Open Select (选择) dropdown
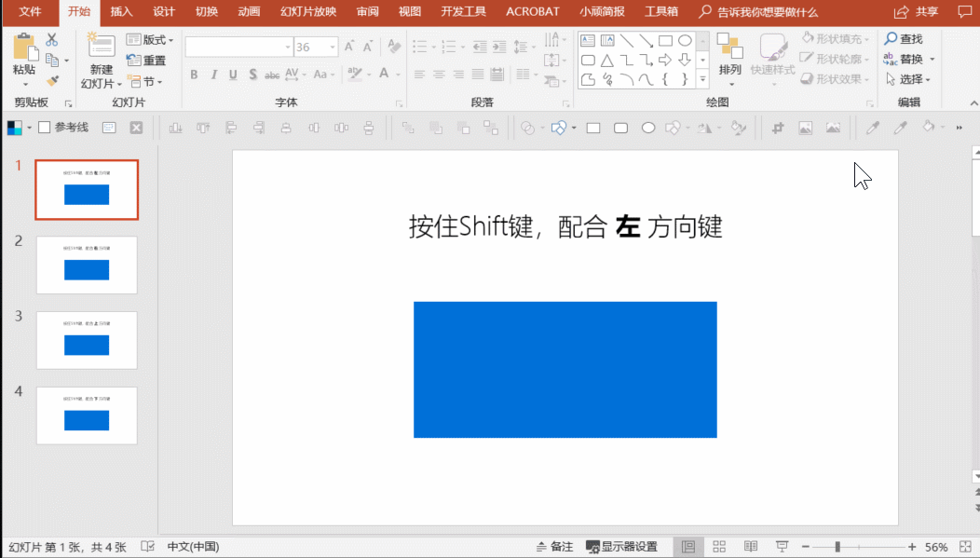The image size is (980, 558). click(908, 79)
